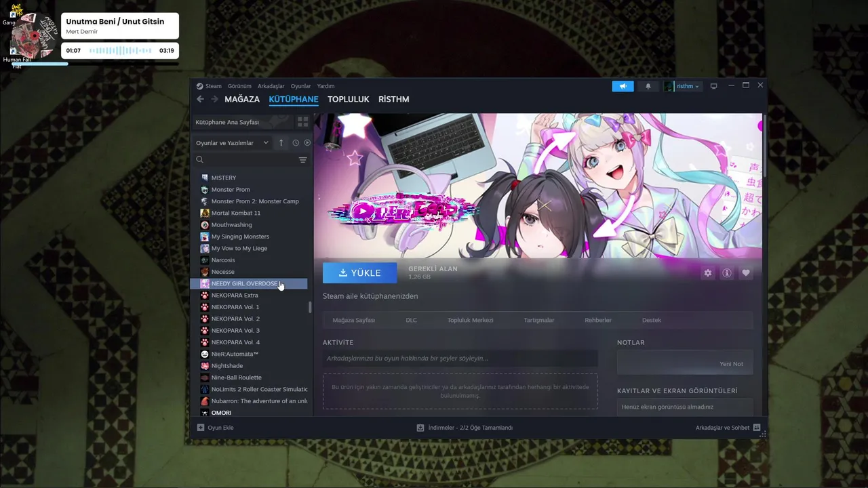The image size is (868, 488).
Task: Open the Yardım menu
Action: (x=325, y=86)
